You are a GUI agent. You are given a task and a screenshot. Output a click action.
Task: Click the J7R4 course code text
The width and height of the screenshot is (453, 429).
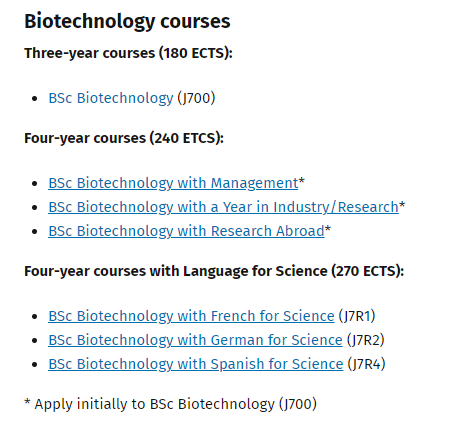click(x=366, y=364)
